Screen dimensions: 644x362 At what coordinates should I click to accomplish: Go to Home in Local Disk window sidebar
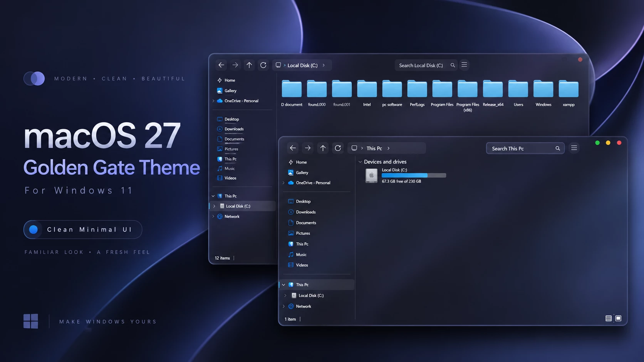click(226, 80)
